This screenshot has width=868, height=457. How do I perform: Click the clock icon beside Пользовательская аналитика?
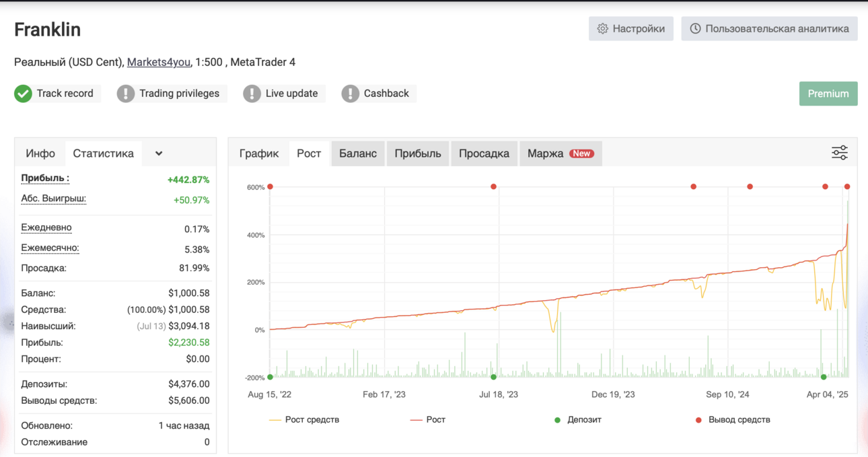point(695,29)
